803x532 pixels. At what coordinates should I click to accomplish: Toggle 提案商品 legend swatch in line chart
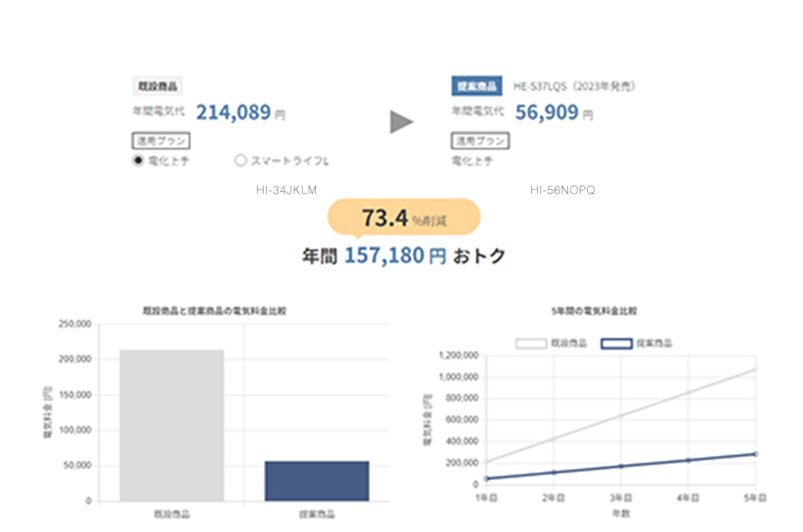pyautogui.click(x=617, y=343)
